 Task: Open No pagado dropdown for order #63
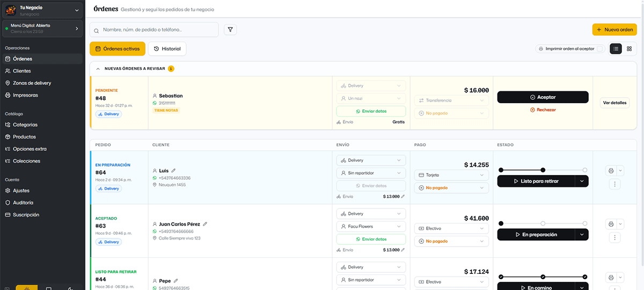click(x=451, y=241)
